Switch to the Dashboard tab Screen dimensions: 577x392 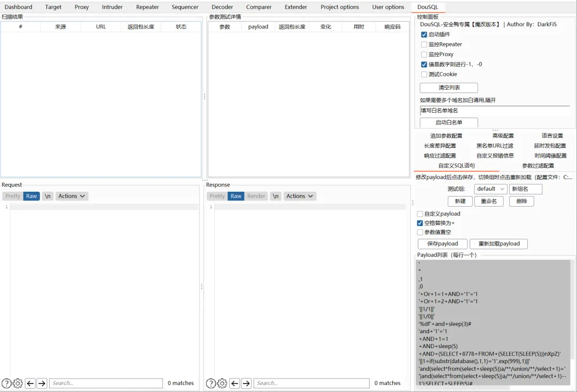(18, 7)
